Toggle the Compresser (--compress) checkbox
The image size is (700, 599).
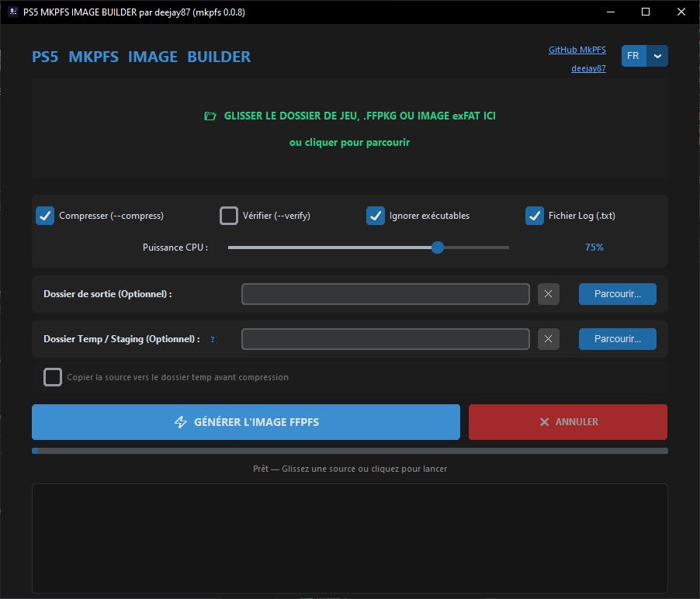click(x=45, y=216)
